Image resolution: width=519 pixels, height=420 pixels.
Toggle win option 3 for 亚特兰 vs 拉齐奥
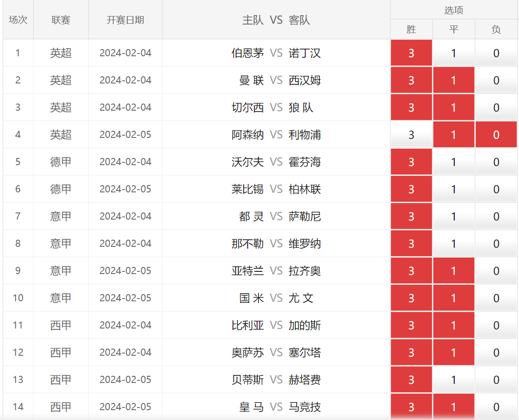click(411, 271)
